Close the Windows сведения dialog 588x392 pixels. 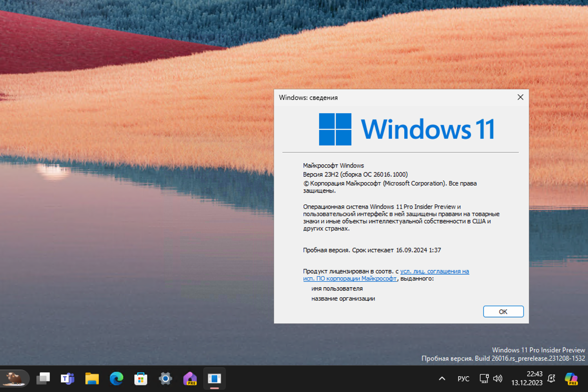point(520,97)
